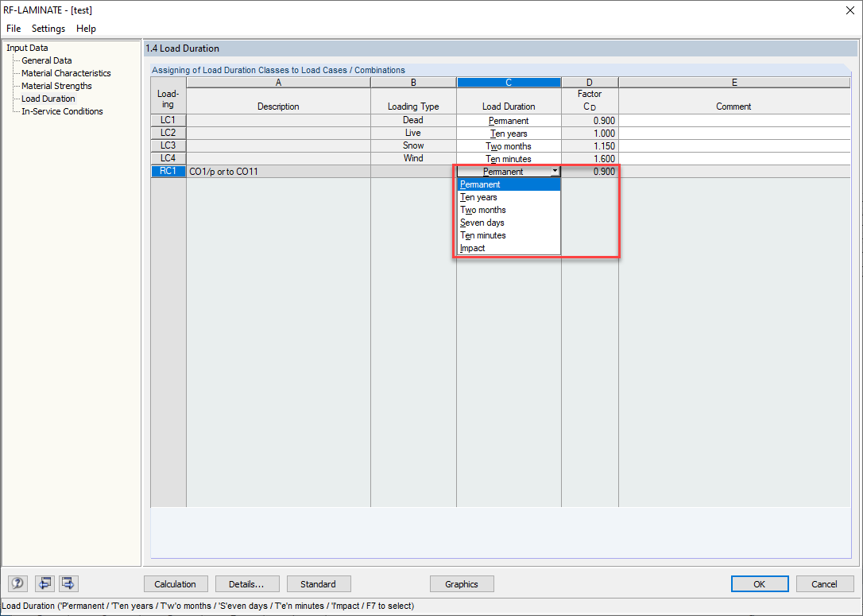Open the previous input window arrow icon
The image size is (863, 616).
coord(45,583)
